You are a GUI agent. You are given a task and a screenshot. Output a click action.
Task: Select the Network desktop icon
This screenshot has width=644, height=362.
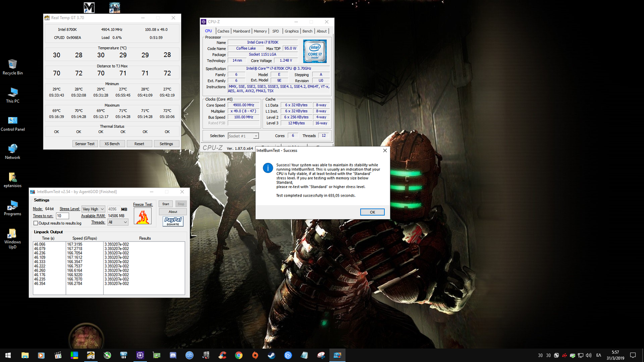(13, 151)
